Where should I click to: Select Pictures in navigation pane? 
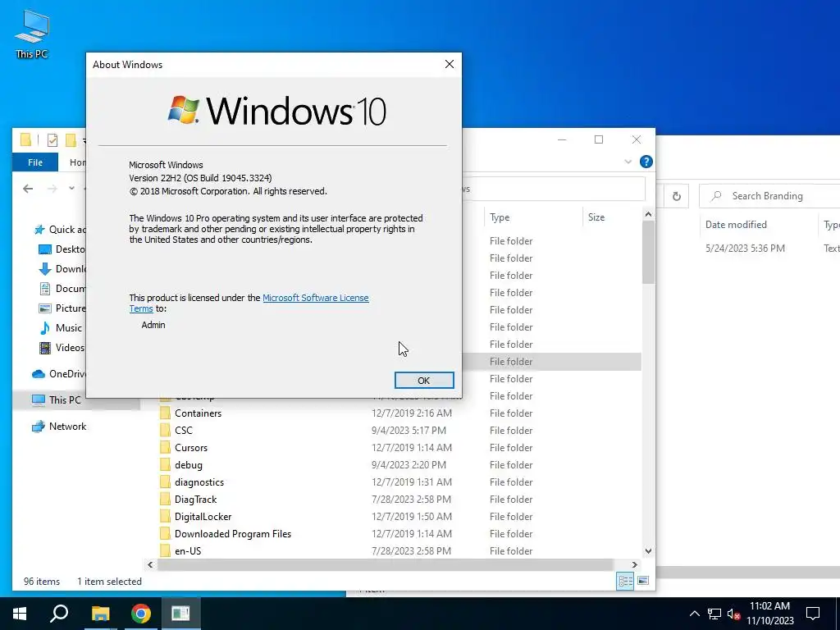[x=62, y=308]
